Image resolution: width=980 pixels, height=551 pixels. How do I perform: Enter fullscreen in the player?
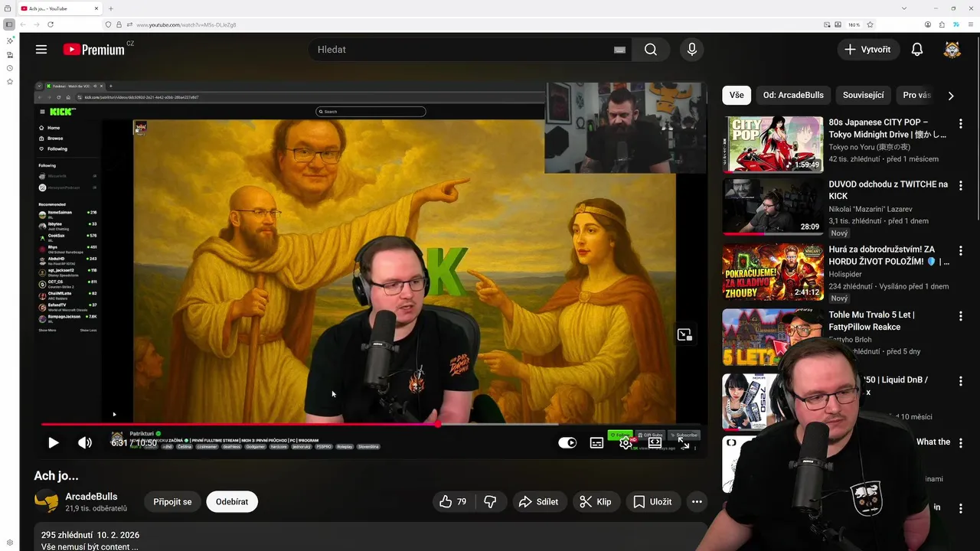coord(684,442)
